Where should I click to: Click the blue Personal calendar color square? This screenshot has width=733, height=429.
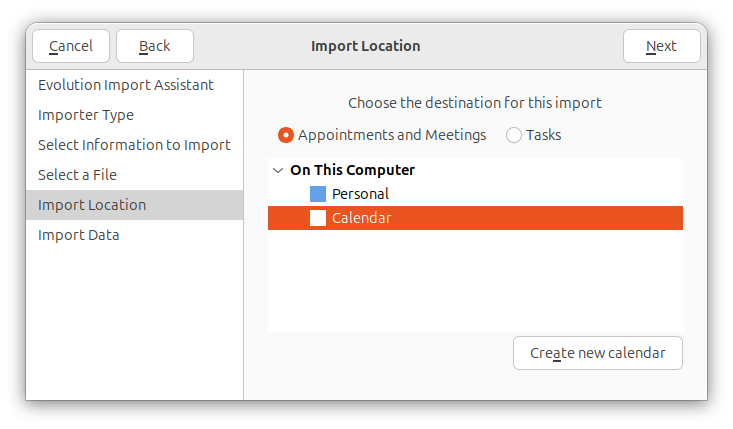(x=318, y=194)
